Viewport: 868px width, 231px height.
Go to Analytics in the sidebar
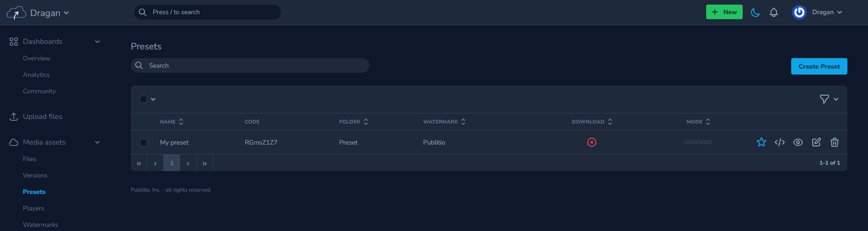click(36, 75)
